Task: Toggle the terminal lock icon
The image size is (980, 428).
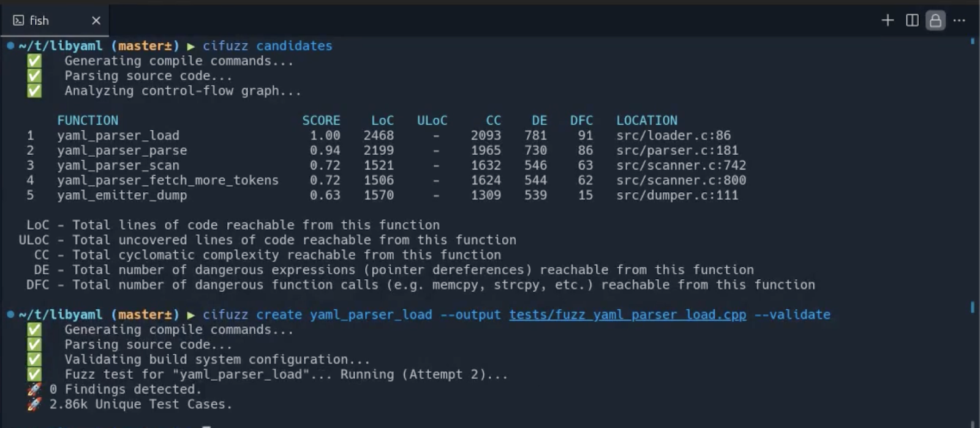Action: tap(935, 20)
